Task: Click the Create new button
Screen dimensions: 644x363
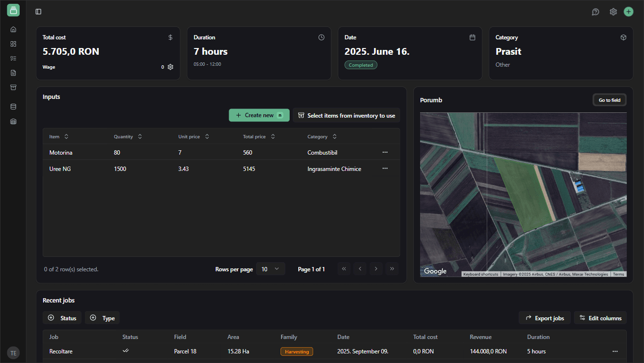Action: tap(259, 115)
